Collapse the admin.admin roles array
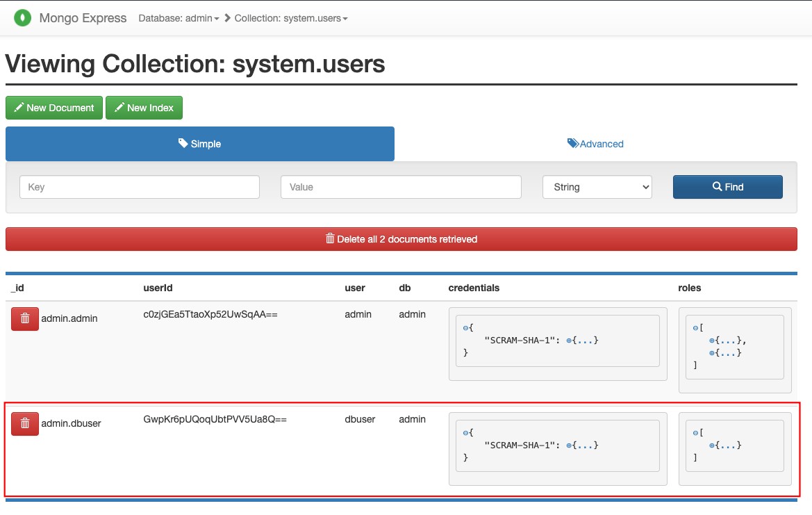Image resolution: width=812 pixels, height=515 pixels. pos(695,328)
